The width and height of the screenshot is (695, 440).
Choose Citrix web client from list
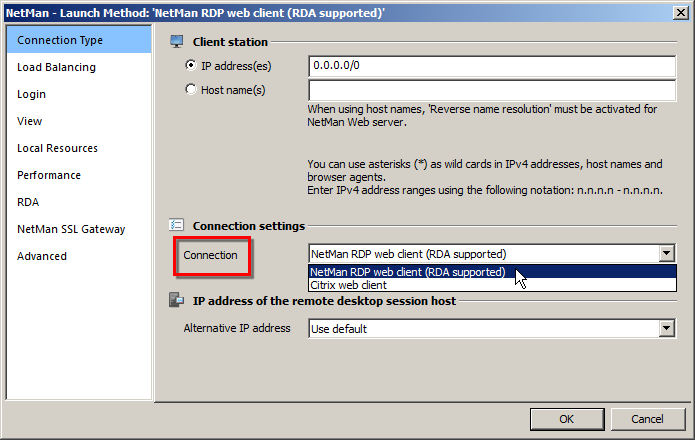tap(348, 285)
